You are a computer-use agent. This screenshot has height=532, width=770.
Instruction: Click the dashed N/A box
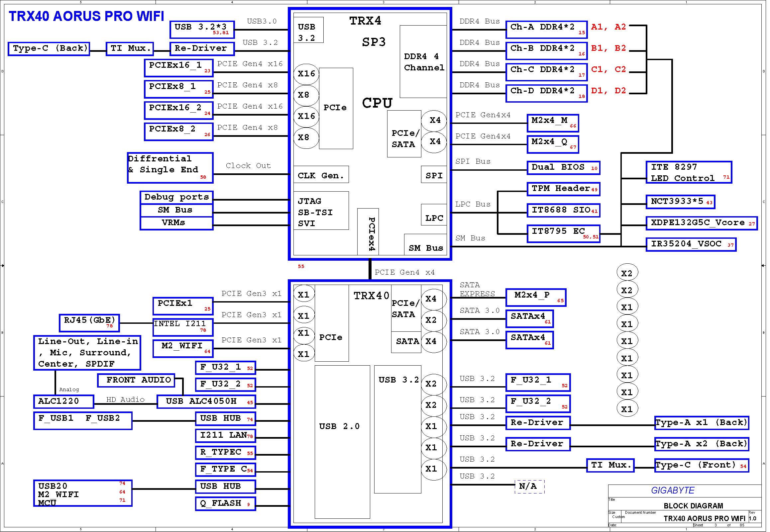530,487
